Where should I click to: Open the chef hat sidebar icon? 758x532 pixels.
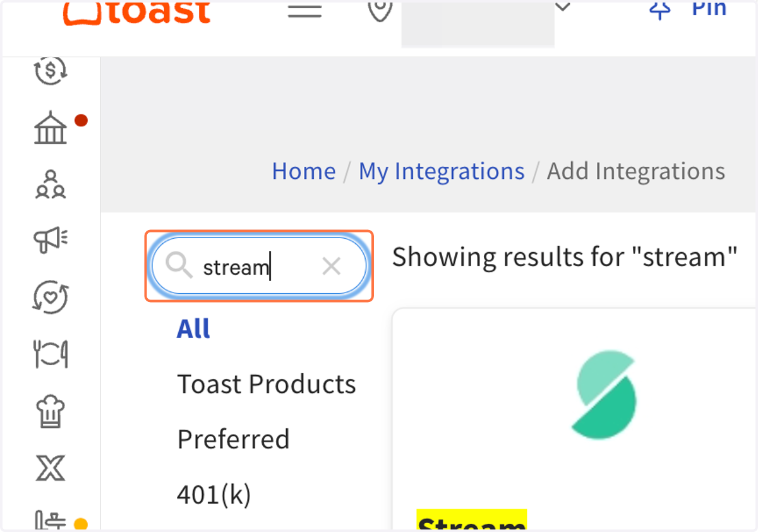click(x=51, y=411)
